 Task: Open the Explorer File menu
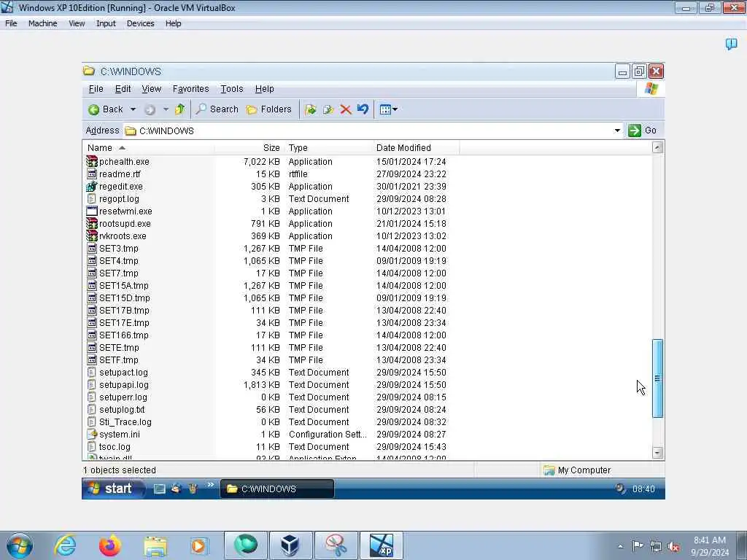click(x=96, y=89)
